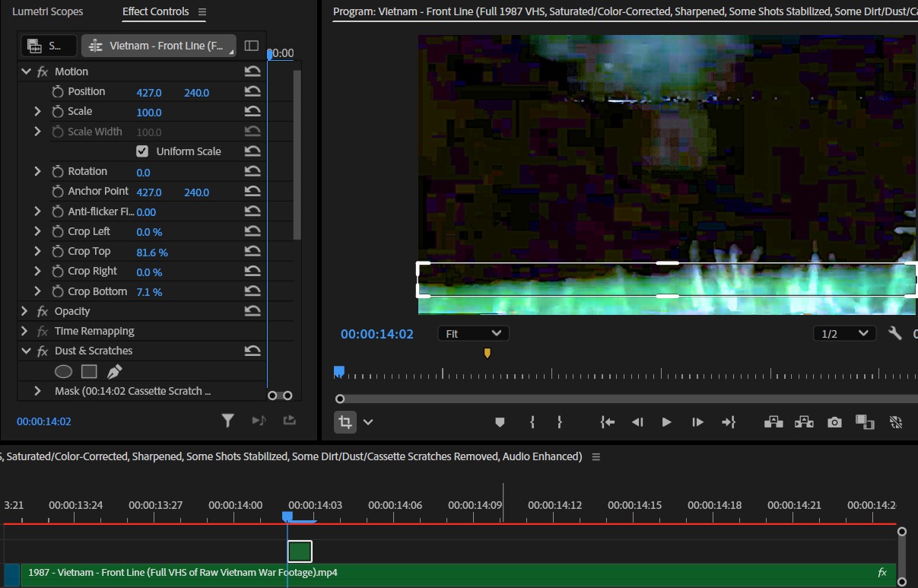Switch to the Lumetri Scopes tab
Viewport: 918px width, 588px height.
click(x=48, y=12)
